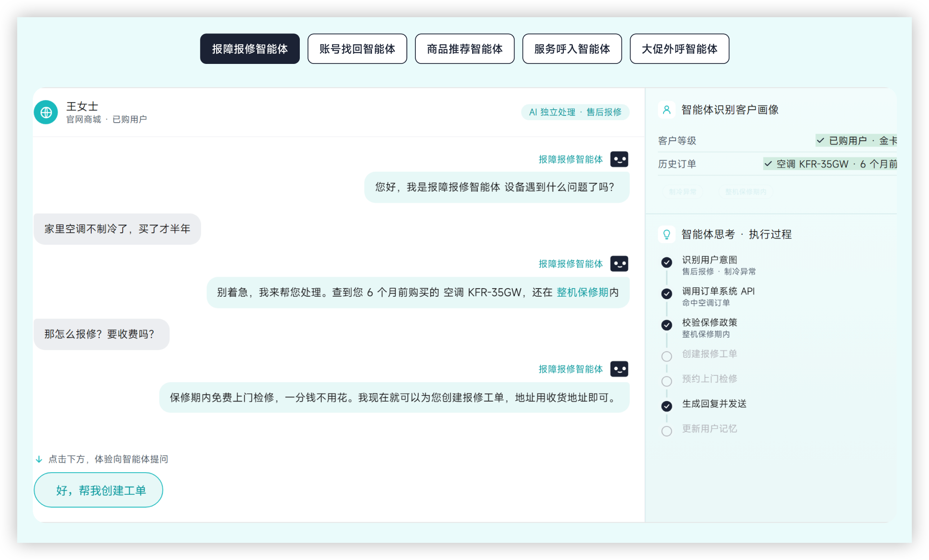
Task: Click the 智能体识别客户画像 heading
Action: pos(730,110)
